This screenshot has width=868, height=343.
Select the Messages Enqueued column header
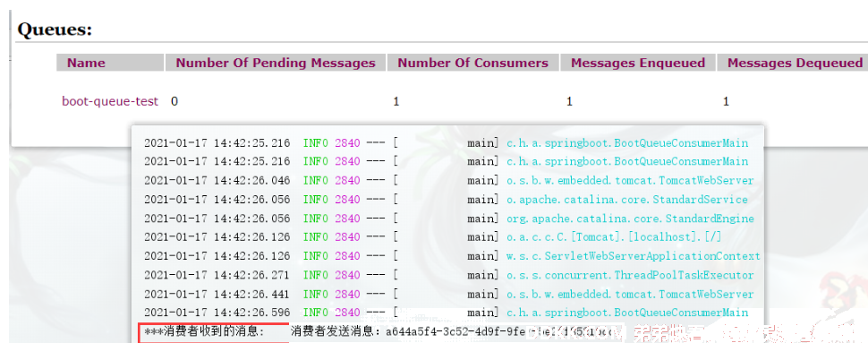click(638, 63)
